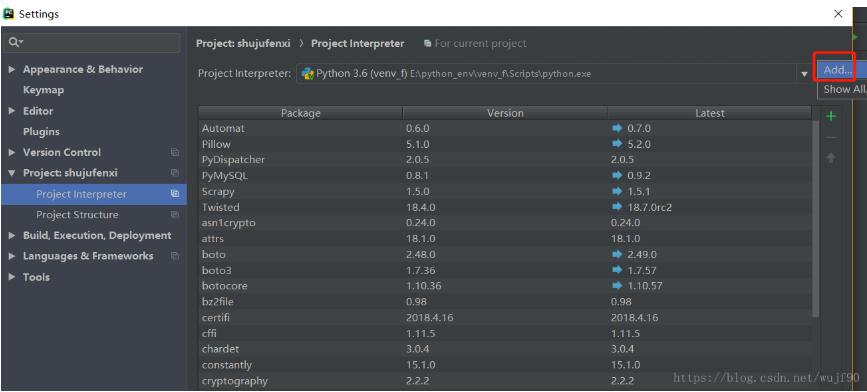Viewport: 867px width, 392px height.
Task: Sort packages by Version column header
Action: 505,113
